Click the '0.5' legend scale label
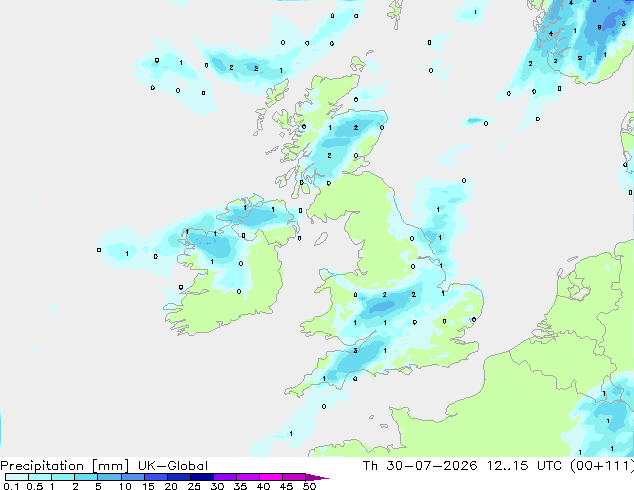This screenshot has height=490, width=634. [34, 486]
